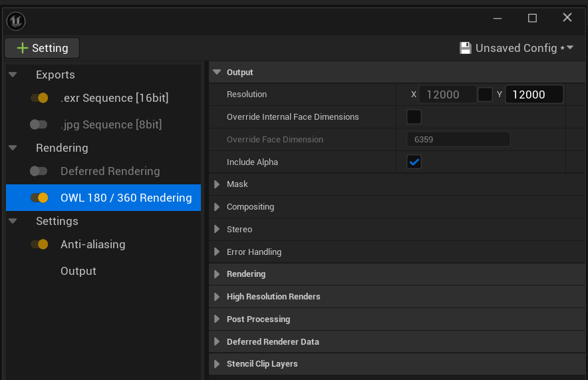Select the Output settings item in sidebar
Image resolution: width=588 pixels, height=380 pixels.
click(x=78, y=271)
